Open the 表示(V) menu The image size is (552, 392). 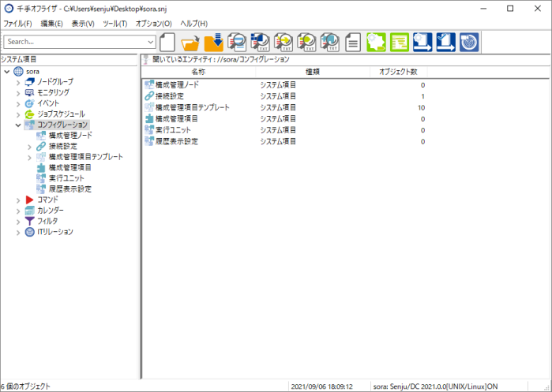coord(83,24)
